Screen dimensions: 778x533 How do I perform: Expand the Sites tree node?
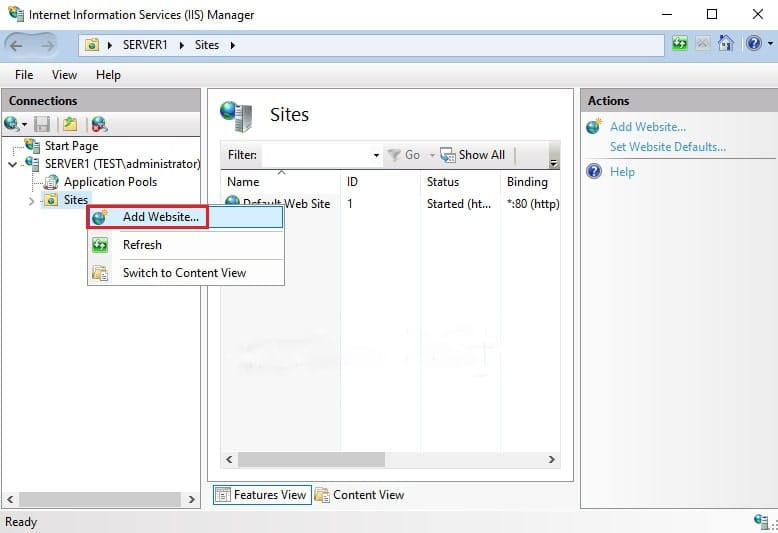[31, 201]
